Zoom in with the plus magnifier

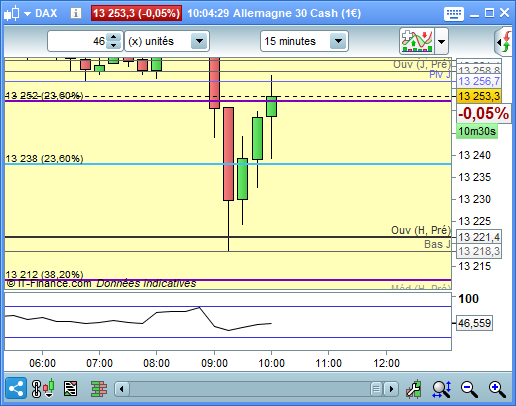click(x=497, y=389)
